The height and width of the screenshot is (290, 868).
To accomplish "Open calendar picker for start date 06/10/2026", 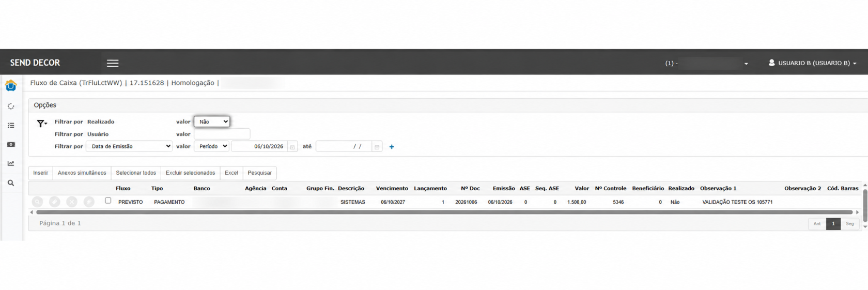I will coord(292,147).
